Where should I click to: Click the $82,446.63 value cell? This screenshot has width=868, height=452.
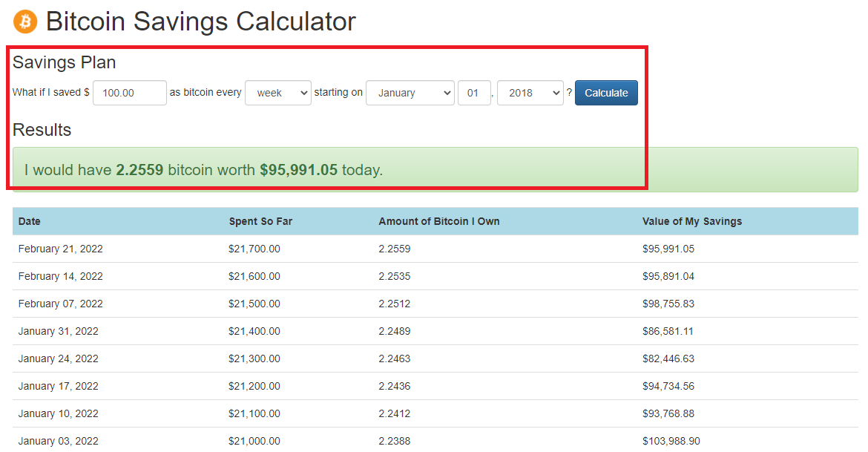(x=668, y=358)
